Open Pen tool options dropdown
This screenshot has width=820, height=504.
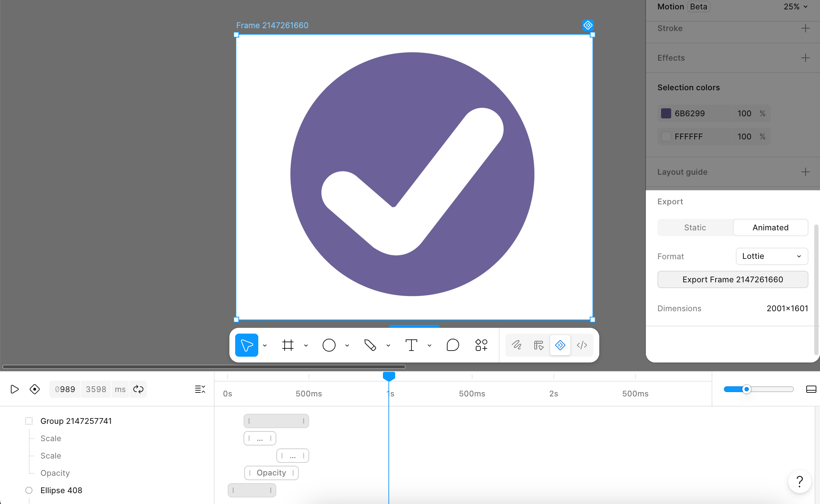(x=388, y=346)
